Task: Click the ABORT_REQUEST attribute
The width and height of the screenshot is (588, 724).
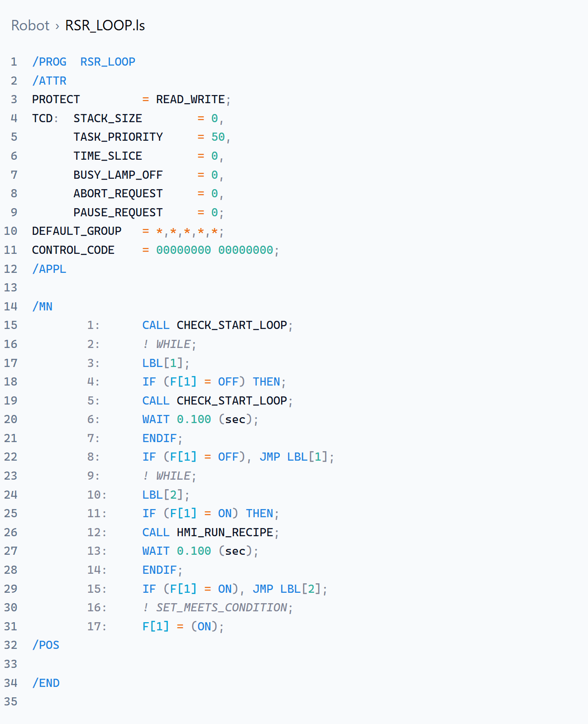Action: pos(118,194)
